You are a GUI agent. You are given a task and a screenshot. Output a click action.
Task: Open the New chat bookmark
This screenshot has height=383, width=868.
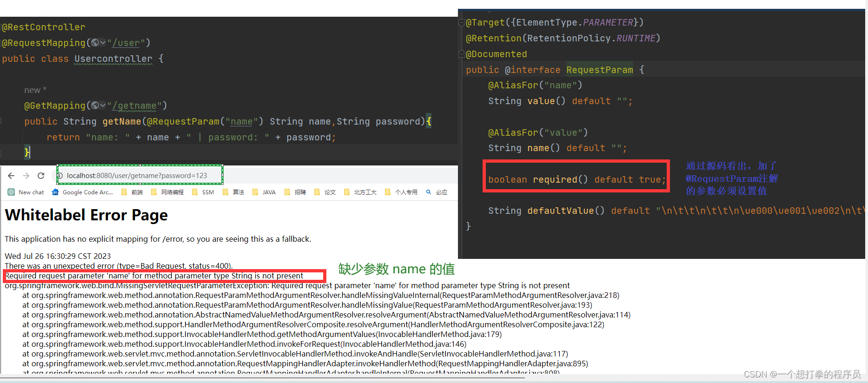[26, 192]
